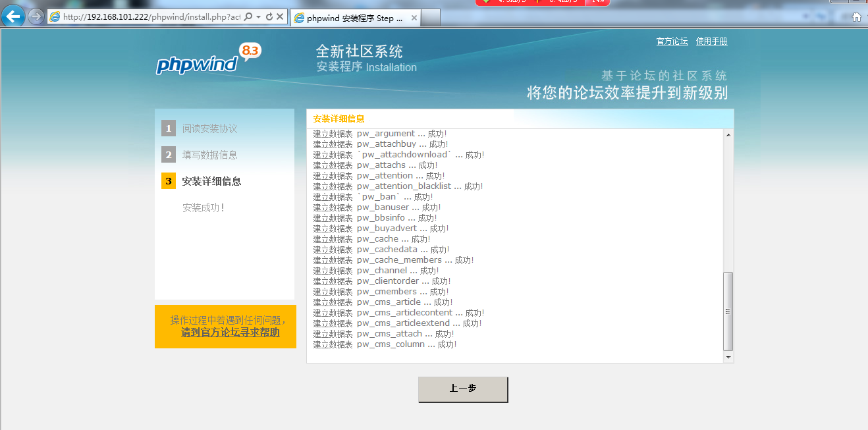868x430 pixels.
Task: Click the Stop loading X icon
Action: (281, 17)
